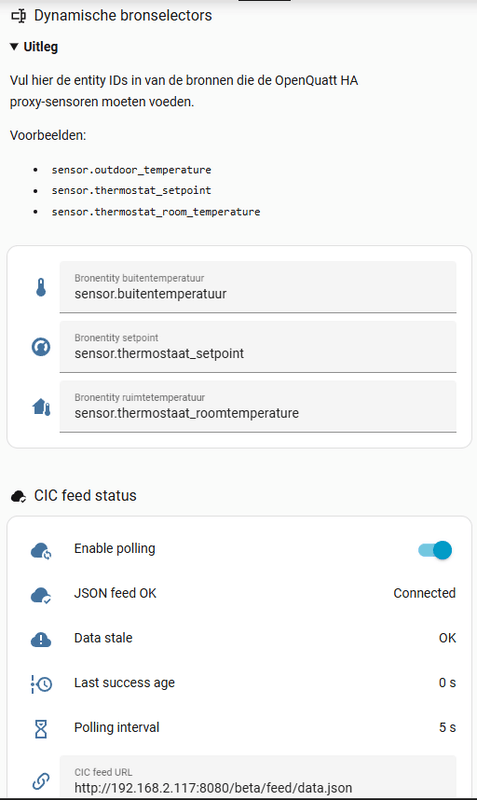Click the Data stale alert cloud icon

[x=41, y=639]
